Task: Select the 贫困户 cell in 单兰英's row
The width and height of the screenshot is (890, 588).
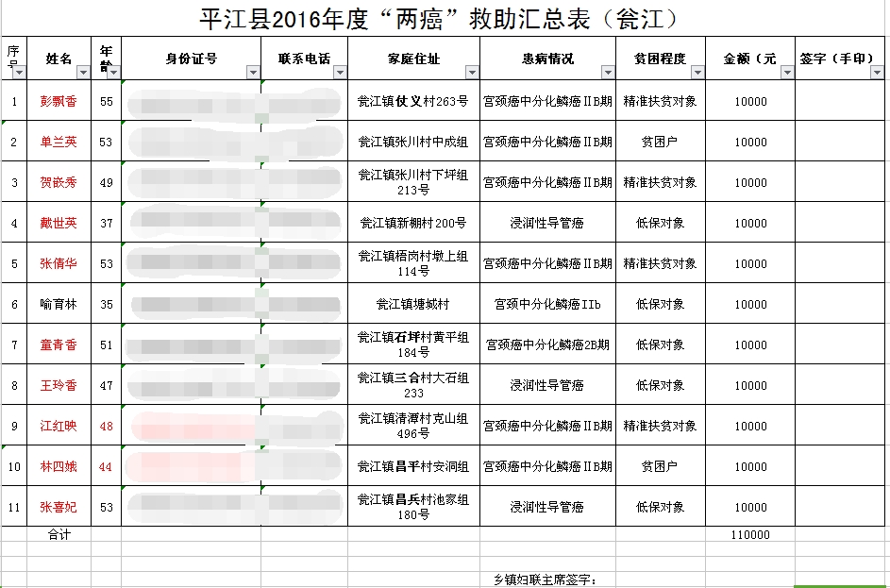Action: (x=661, y=143)
